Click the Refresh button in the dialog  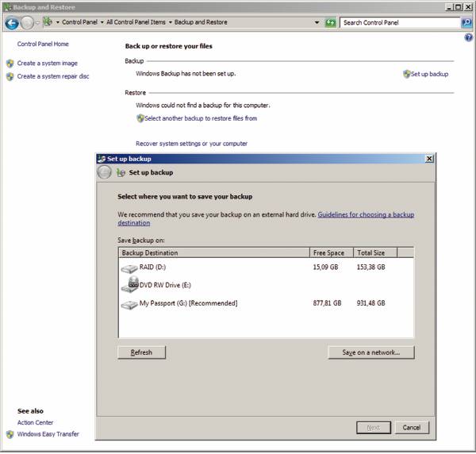click(141, 352)
